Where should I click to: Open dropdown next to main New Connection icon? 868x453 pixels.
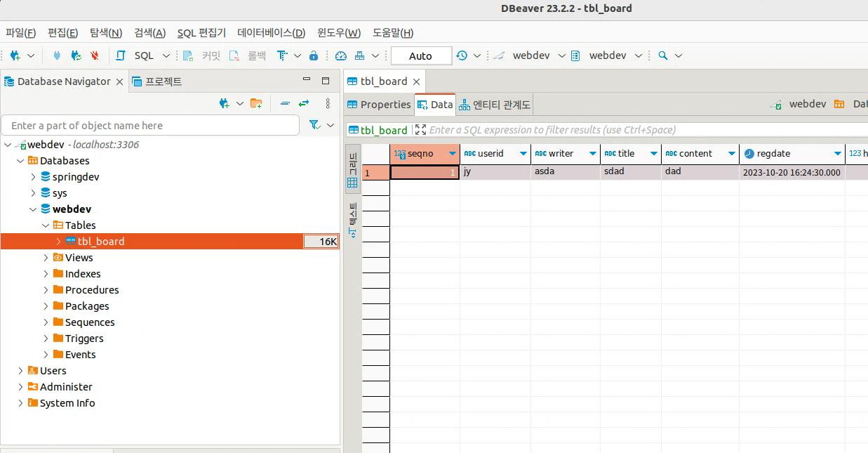point(31,55)
